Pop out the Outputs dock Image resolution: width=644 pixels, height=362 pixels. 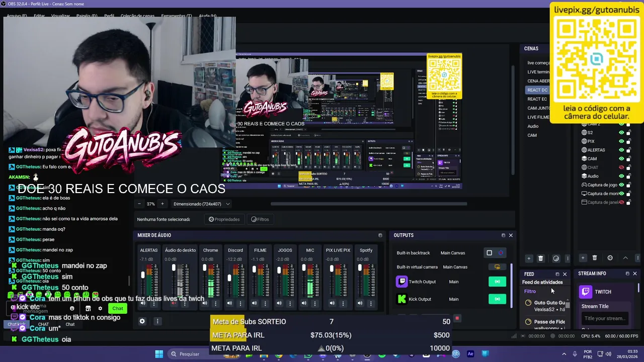[503, 235]
